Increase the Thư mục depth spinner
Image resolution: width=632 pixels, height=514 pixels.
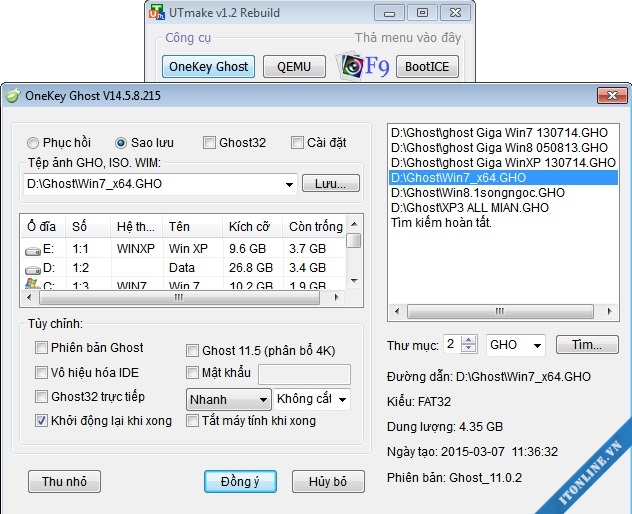tap(468, 341)
